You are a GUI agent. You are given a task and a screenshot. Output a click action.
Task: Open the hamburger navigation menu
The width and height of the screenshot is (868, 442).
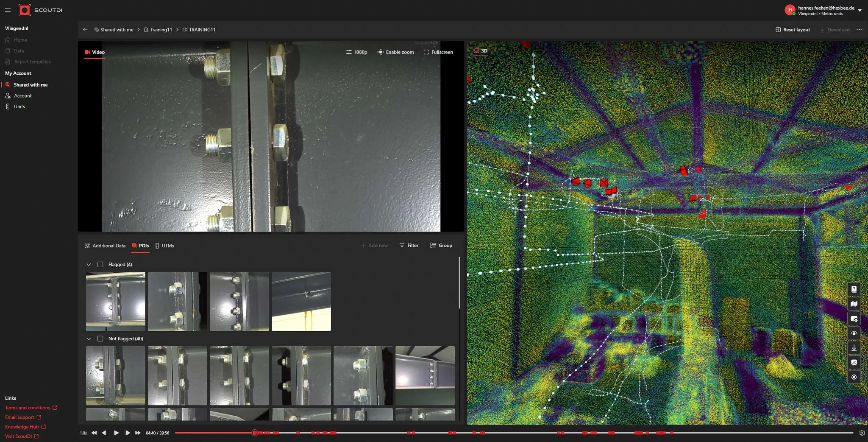click(8, 10)
